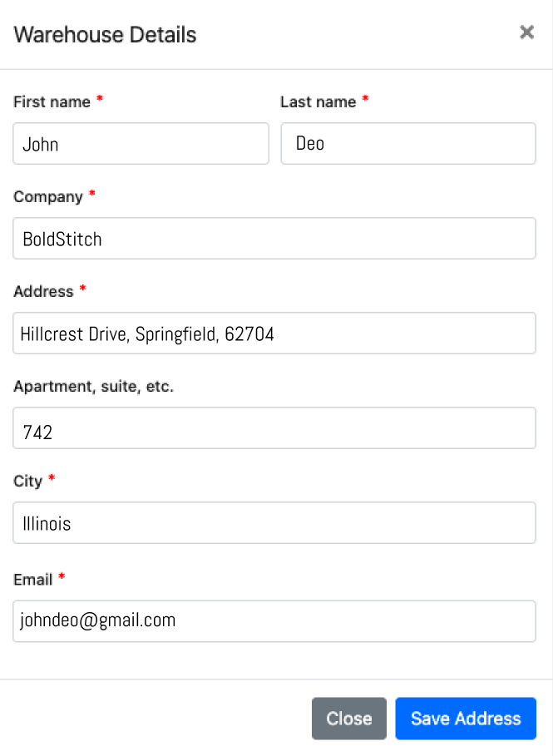Click into the Address text field

[274, 334]
